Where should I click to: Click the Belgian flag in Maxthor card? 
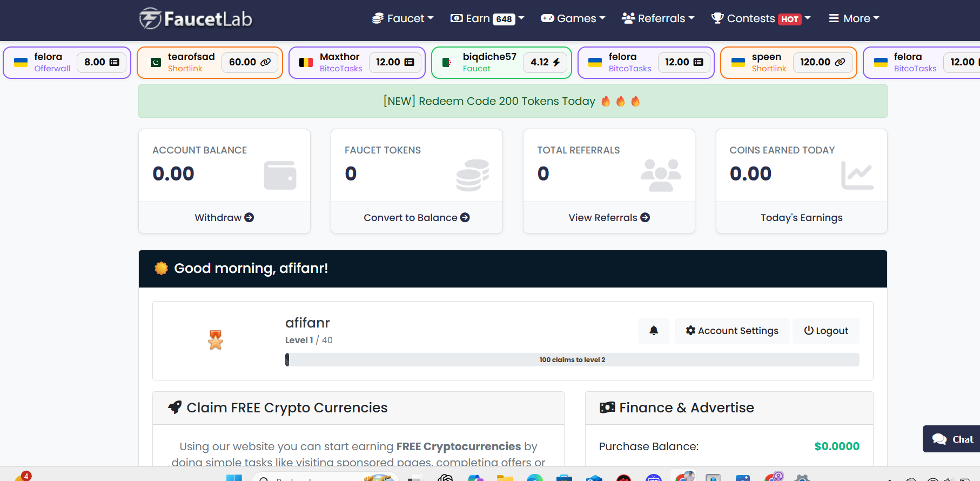(306, 62)
